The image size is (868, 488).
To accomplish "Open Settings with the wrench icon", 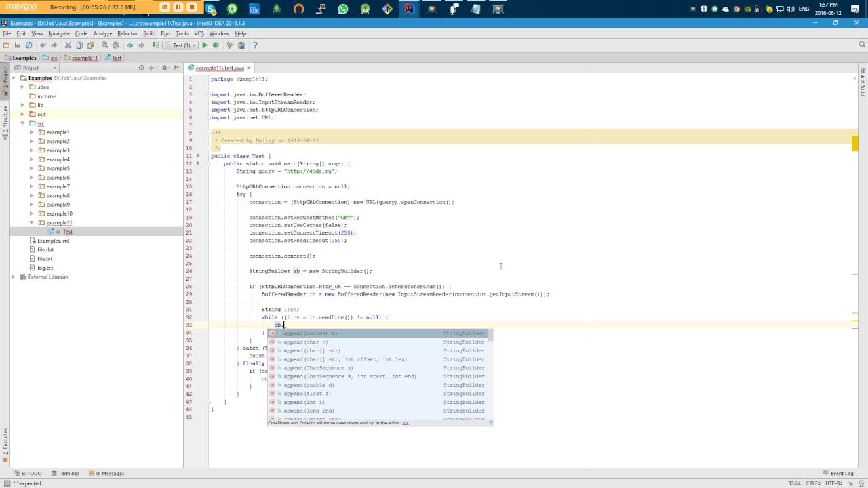I will tap(230, 45).
